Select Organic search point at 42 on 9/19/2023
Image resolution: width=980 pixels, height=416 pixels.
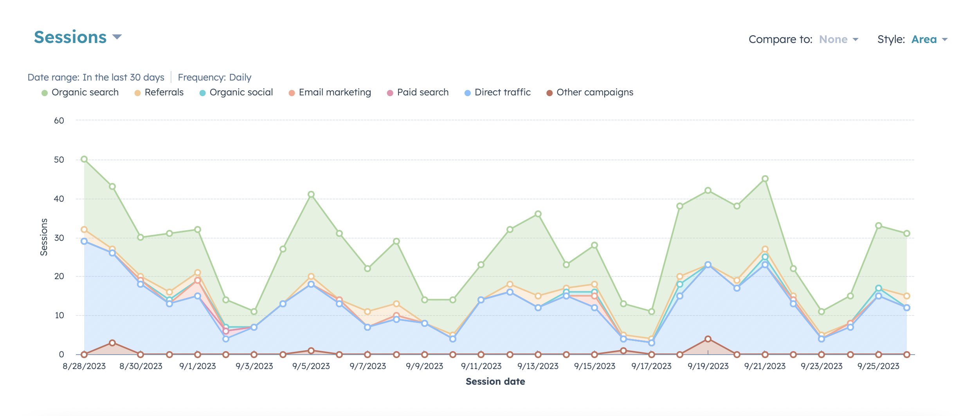708,191
